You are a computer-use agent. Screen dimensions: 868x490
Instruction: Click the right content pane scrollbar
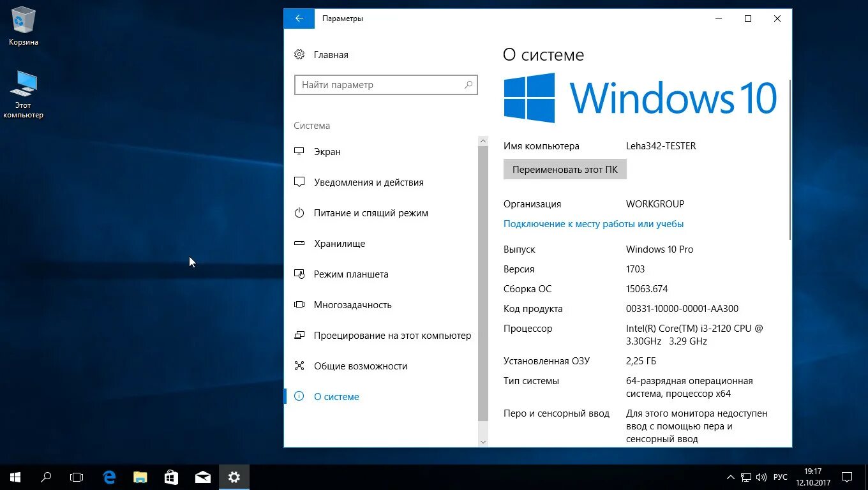[790, 160]
